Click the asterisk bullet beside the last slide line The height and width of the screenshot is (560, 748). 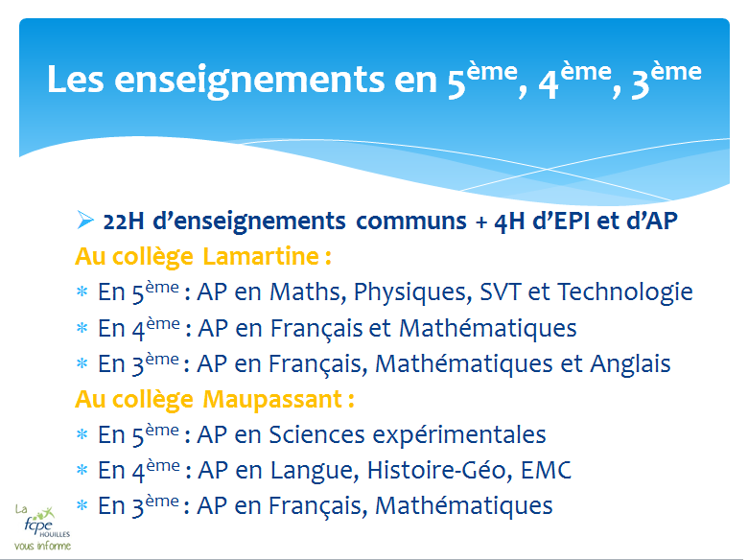coord(82,506)
